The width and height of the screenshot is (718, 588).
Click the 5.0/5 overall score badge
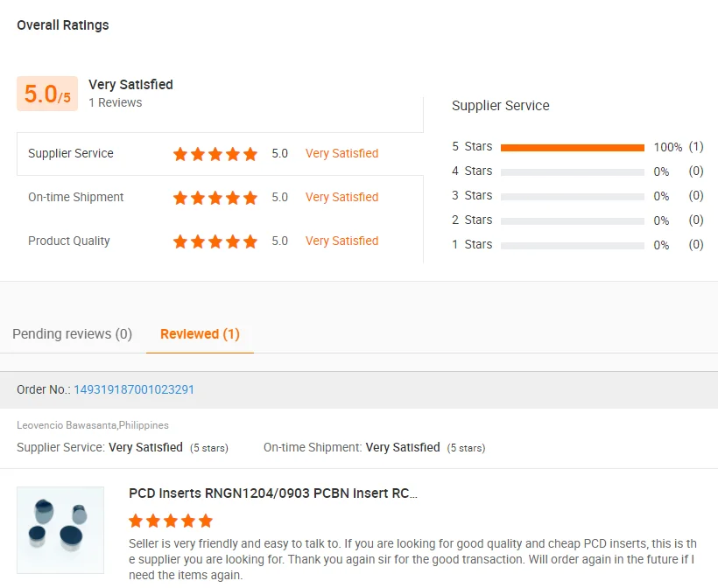pyautogui.click(x=47, y=94)
